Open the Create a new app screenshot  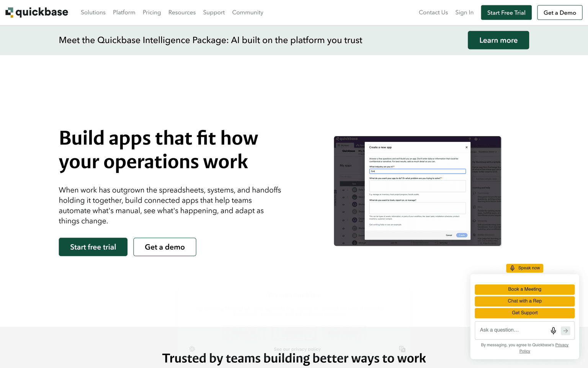[418, 191]
